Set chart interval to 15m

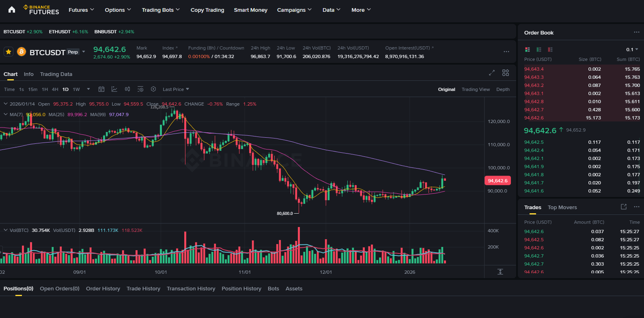pyautogui.click(x=33, y=89)
